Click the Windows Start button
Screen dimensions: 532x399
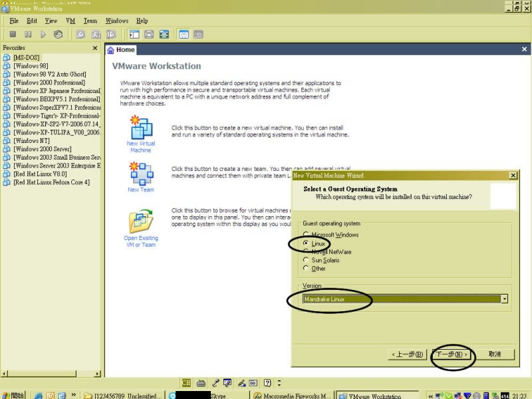[x=13, y=396]
